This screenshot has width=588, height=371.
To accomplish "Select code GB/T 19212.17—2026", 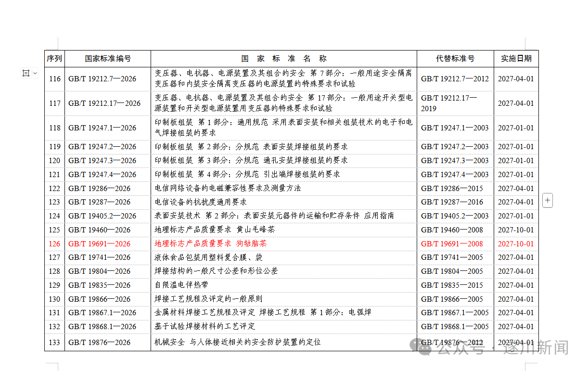I will [x=104, y=103].
